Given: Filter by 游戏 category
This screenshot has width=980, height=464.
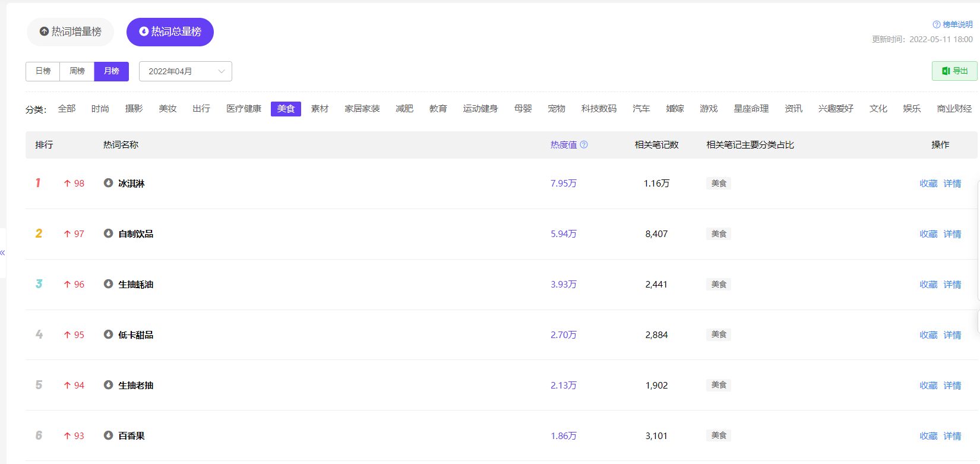Looking at the screenshot, I should pyautogui.click(x=709, y=109).
